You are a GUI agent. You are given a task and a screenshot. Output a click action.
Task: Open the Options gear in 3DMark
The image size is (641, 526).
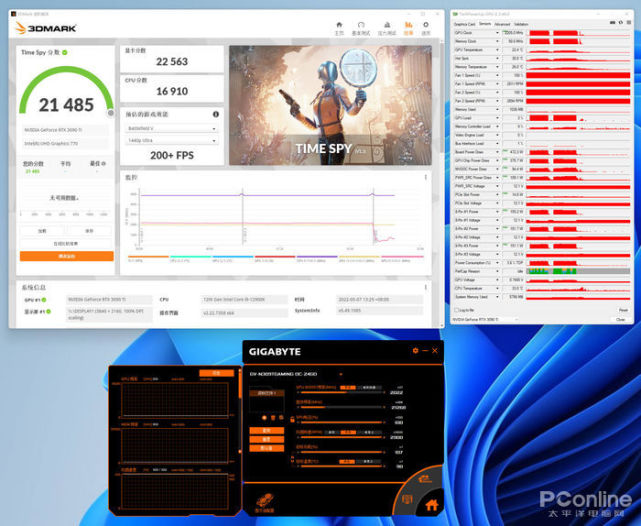(x=426, y=28)
